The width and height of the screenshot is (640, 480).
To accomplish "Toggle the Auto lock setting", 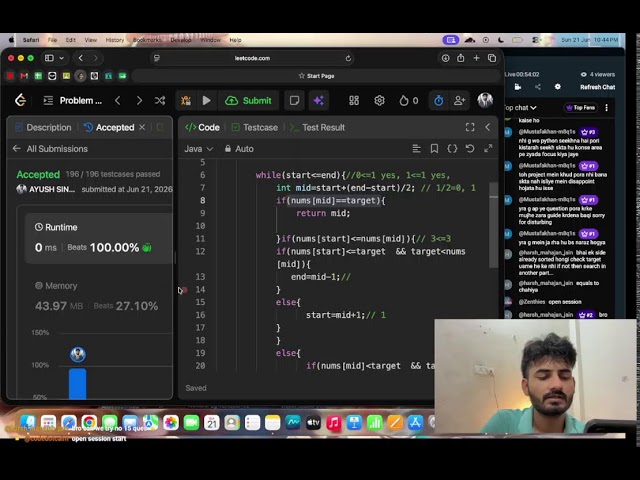I will click(239, 149).
